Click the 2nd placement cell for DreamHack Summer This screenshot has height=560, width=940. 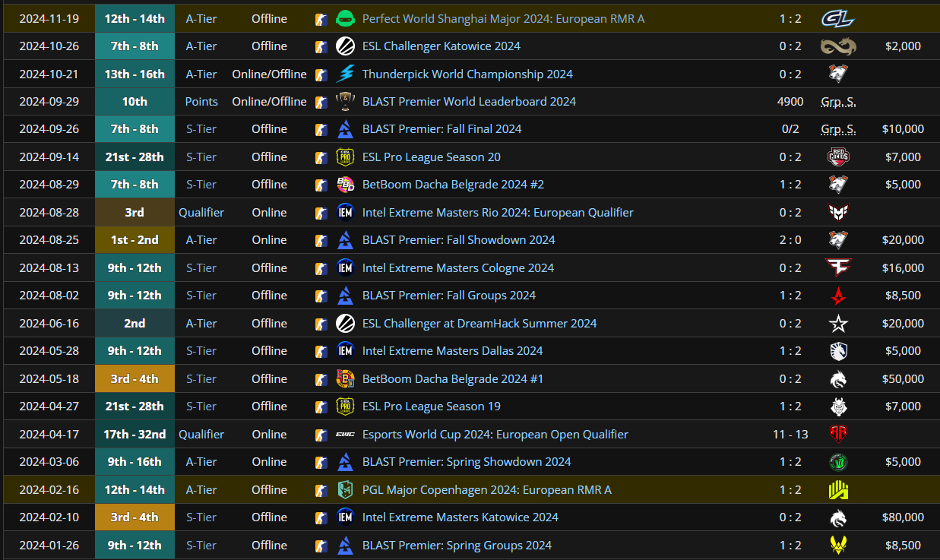(x=135, y=324)
